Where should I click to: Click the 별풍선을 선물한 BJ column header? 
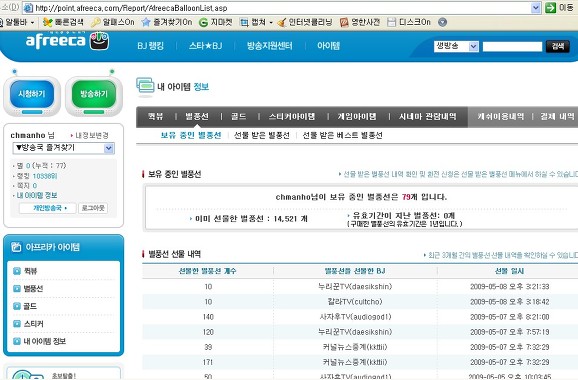(355, 271)
